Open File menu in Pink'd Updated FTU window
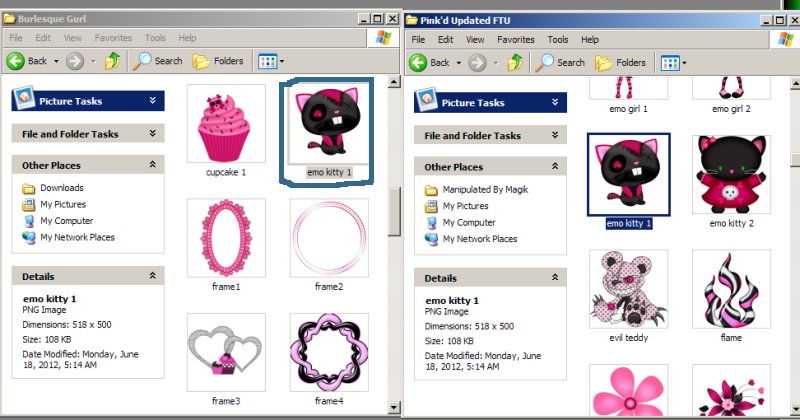 pos(418,39)
